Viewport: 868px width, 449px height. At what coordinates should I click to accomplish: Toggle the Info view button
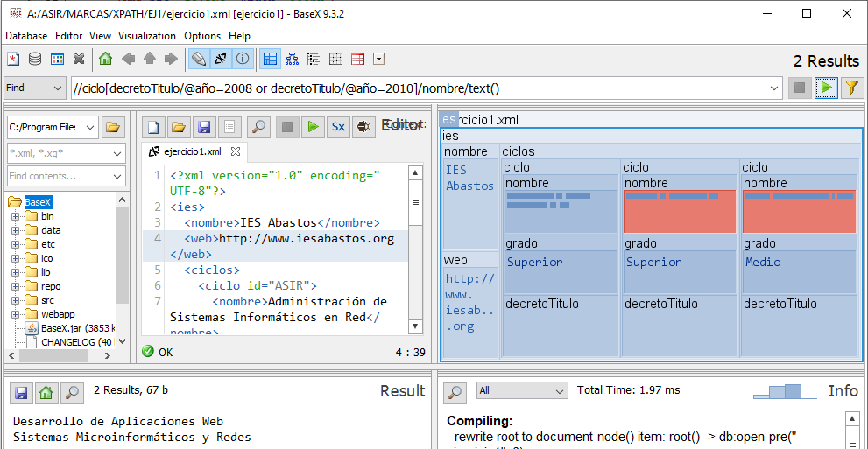pyautogui.click(x=243, y=60)
